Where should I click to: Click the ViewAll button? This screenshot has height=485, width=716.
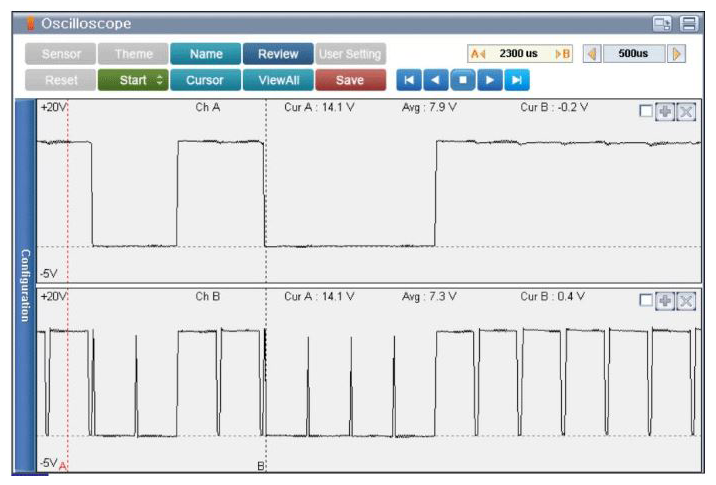tap(278, 80)
